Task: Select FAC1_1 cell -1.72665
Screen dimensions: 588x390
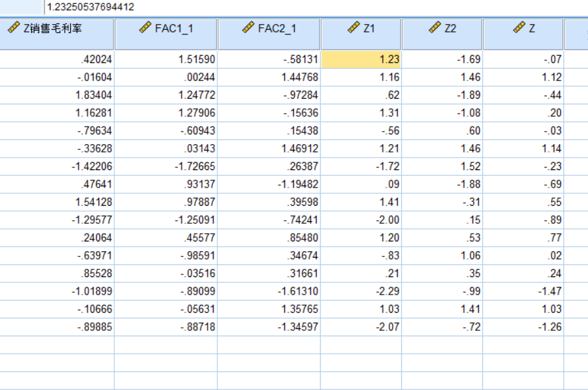Action: [165, 166]
